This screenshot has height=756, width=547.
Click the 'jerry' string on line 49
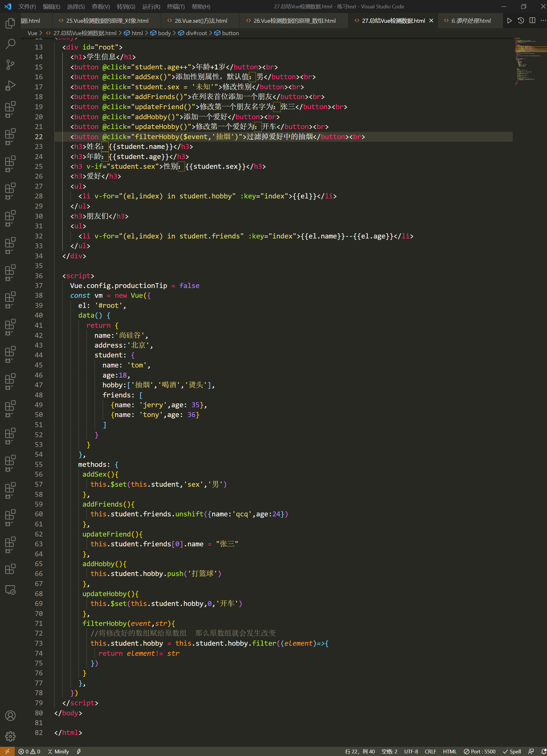(153, 405)
